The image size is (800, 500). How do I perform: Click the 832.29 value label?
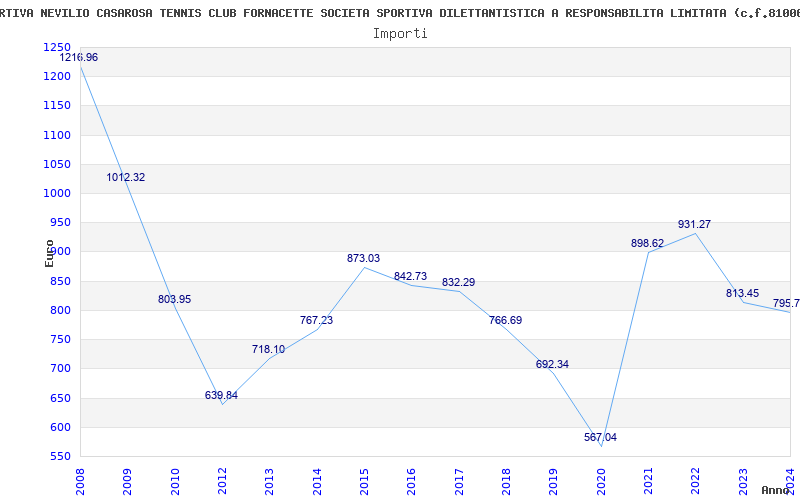(x=458, y=283)
